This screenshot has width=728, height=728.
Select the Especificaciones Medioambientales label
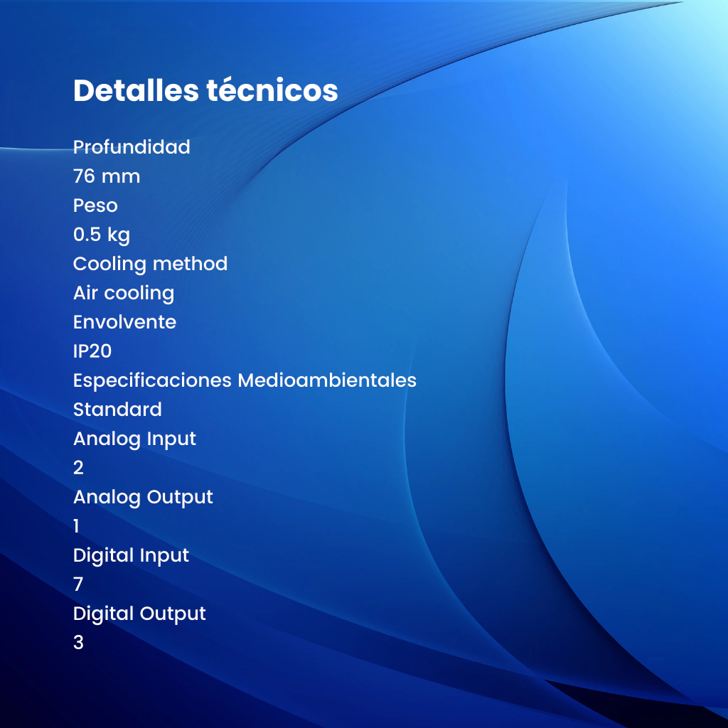pyautogui.click(x=245, y=380)
